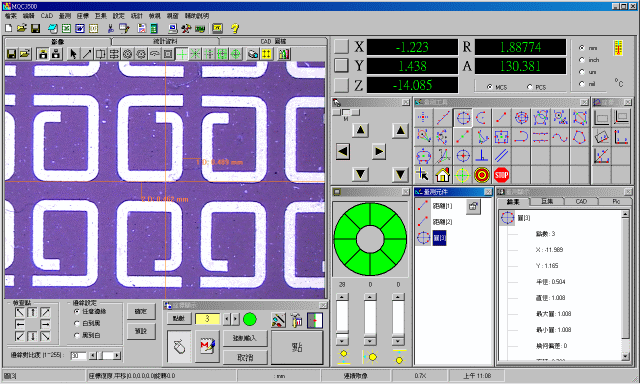Screen dimensions: 640x384
Task: Select the point measurement tool
Action: (x=423, y=118)
